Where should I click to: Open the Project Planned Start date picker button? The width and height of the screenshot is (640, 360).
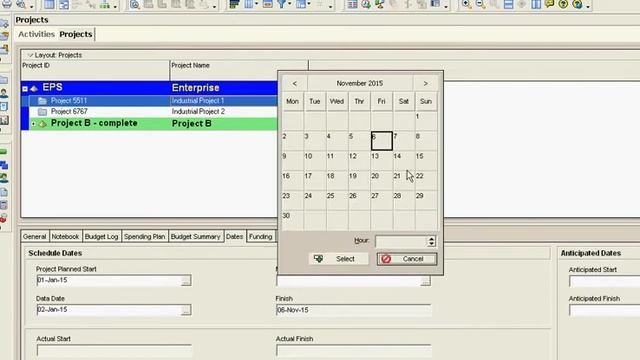pos(186,280)
